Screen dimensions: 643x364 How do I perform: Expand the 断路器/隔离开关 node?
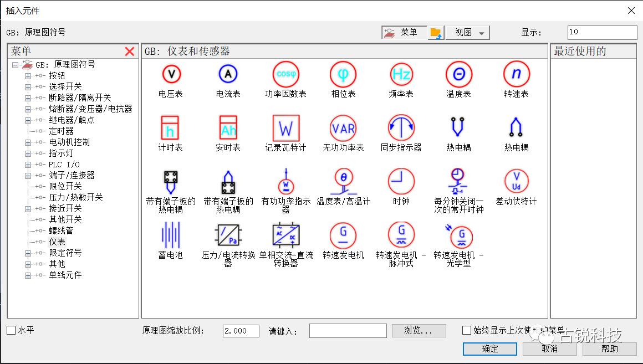point(28,98)
